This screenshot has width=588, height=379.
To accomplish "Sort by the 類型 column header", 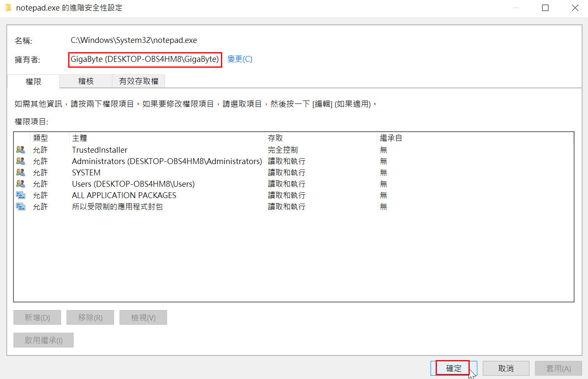I will [x=40, y=138].
